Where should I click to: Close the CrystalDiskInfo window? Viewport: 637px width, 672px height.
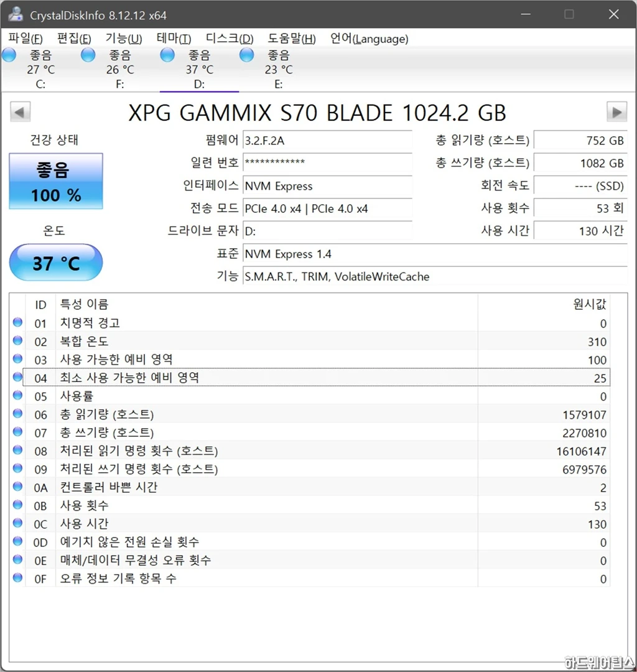tap(613, 14)
